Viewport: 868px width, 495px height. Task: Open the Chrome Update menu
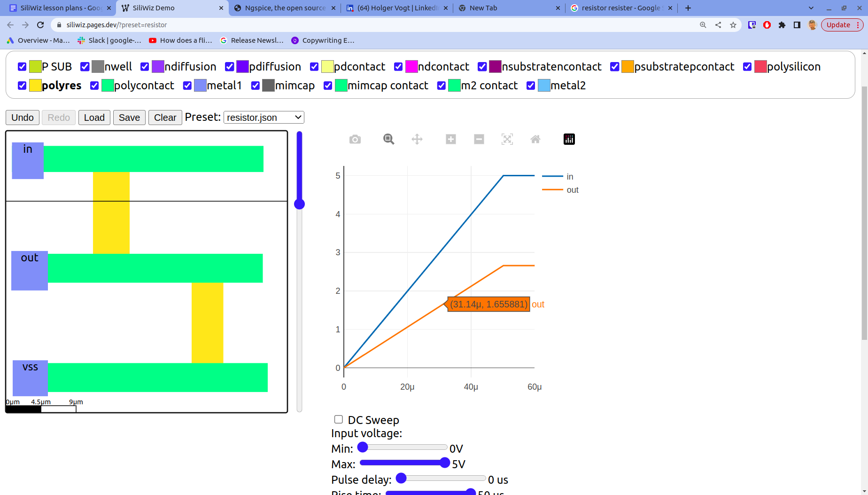pos(842,25)
